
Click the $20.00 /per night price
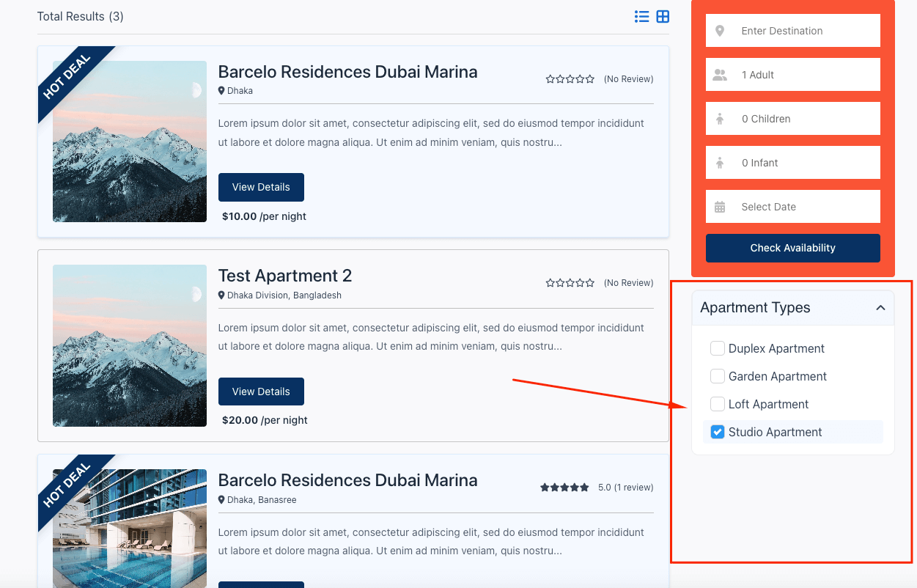click(265, 420)
